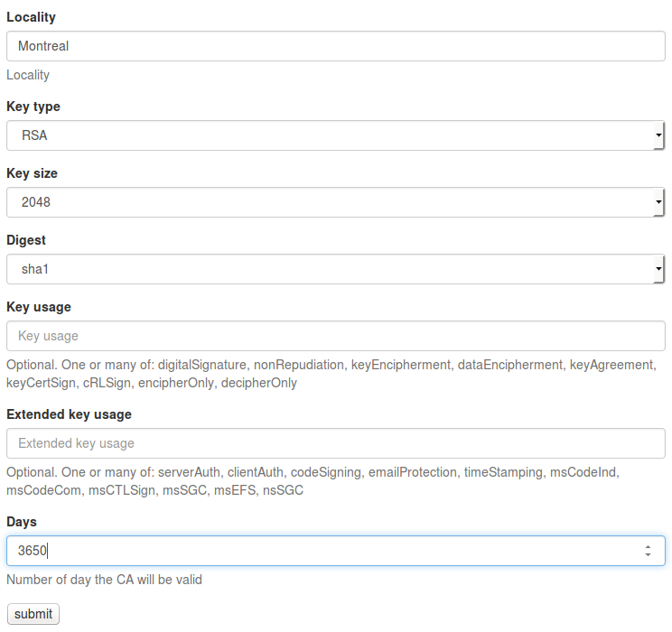672x632 pixels.
Task: Submit the CA creation form
Action: coord(33,614)
